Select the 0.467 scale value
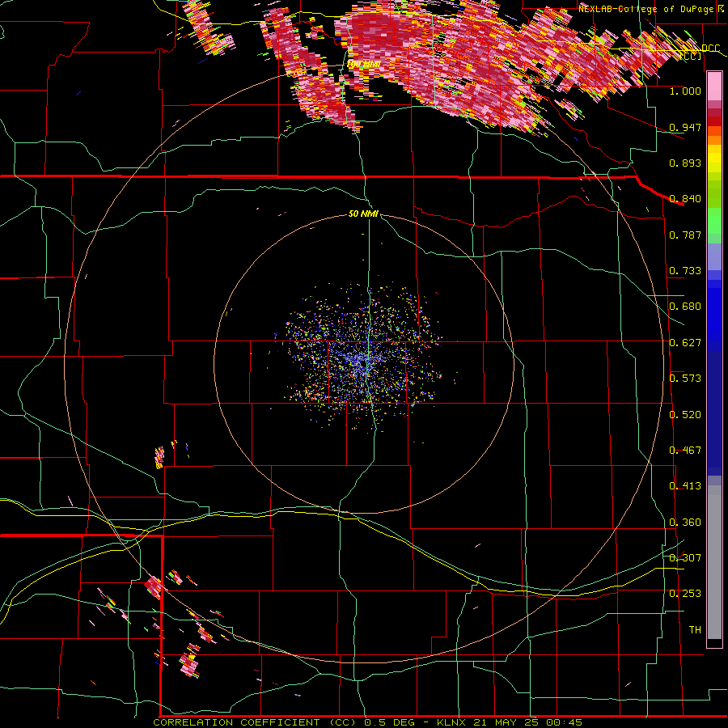The height and width of the screenshot is (728, 728). pyautogui.click(x=685, y=451)
